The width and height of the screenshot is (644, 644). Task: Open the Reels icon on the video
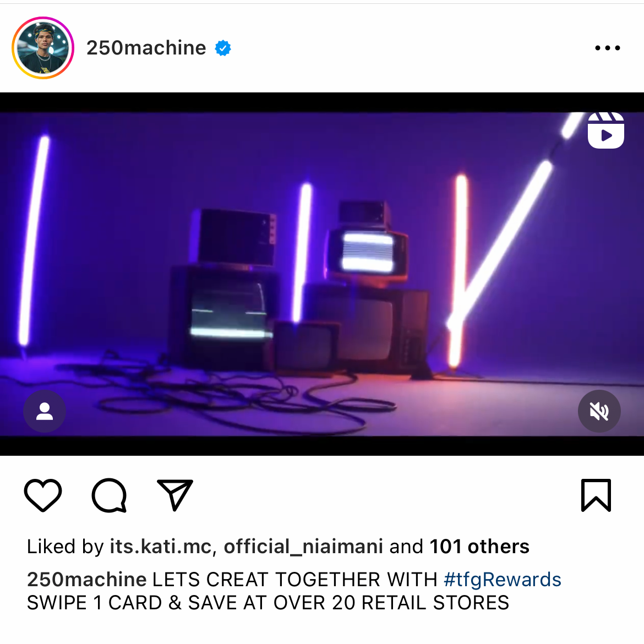606,130
